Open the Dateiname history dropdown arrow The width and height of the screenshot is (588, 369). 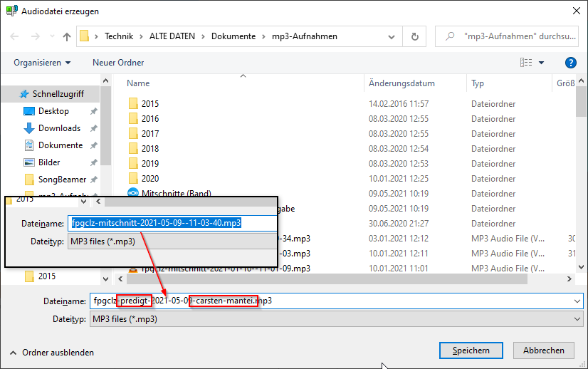pyautogui.click(x=576, y=301)
